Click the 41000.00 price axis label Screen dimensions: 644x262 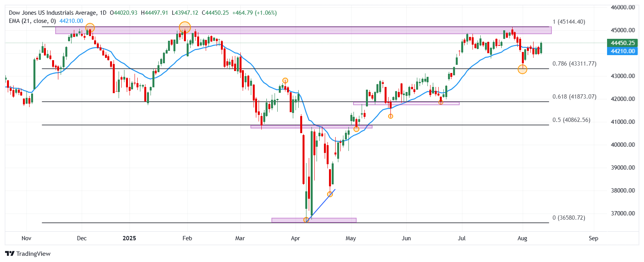point(623,122)
